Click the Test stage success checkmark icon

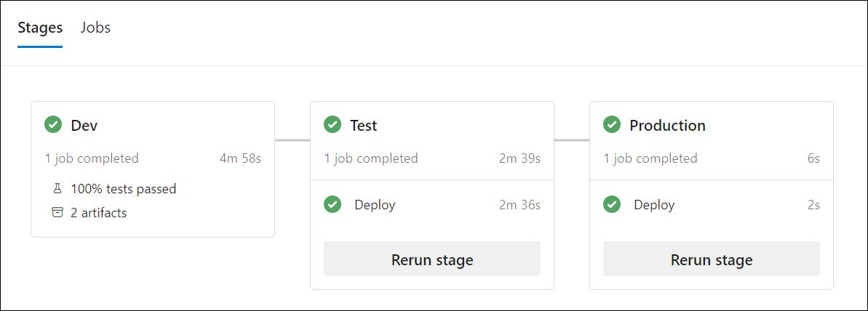pyautogui.click(x=333, y=125)
